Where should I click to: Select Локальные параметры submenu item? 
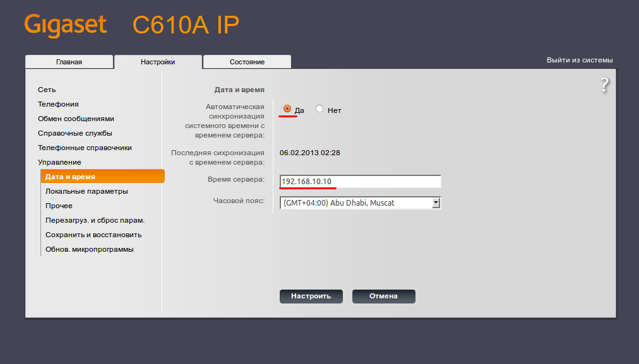pos(87,191)
